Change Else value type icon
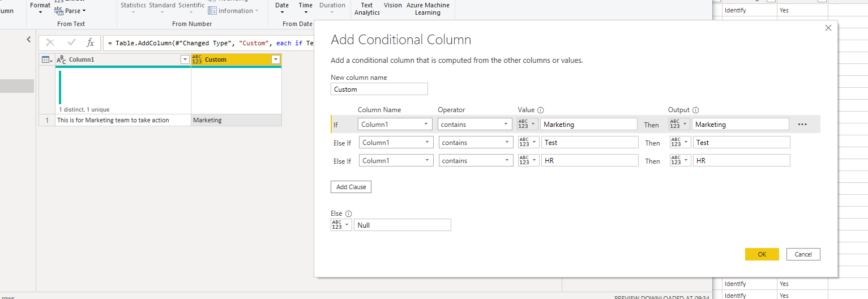868x299 pixels. point(341,225)
